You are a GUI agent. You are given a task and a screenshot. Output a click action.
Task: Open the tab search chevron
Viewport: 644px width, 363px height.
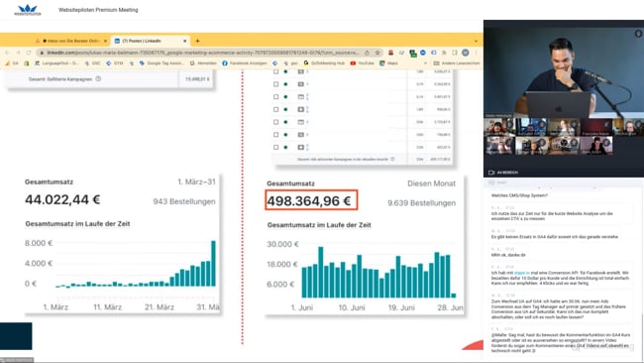coord(476,41)
